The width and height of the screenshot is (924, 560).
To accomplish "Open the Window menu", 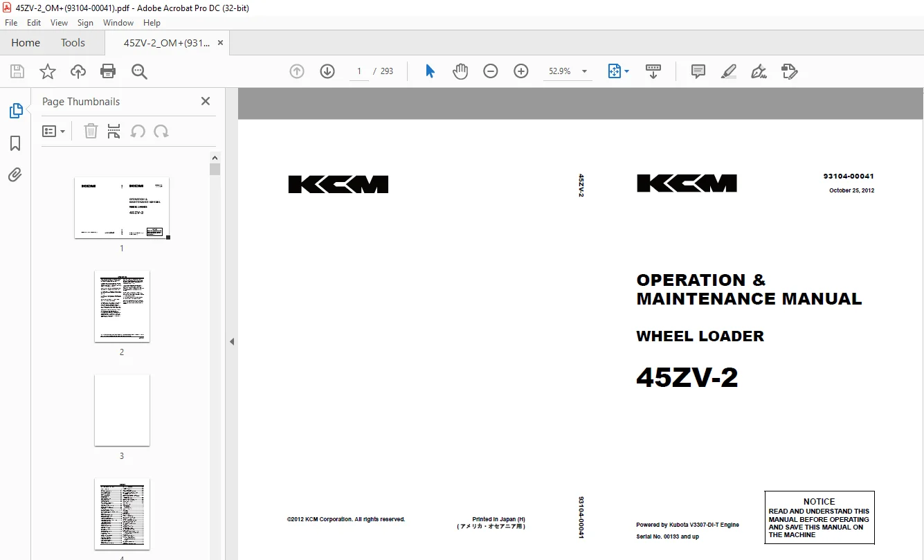I will point(118,23).
